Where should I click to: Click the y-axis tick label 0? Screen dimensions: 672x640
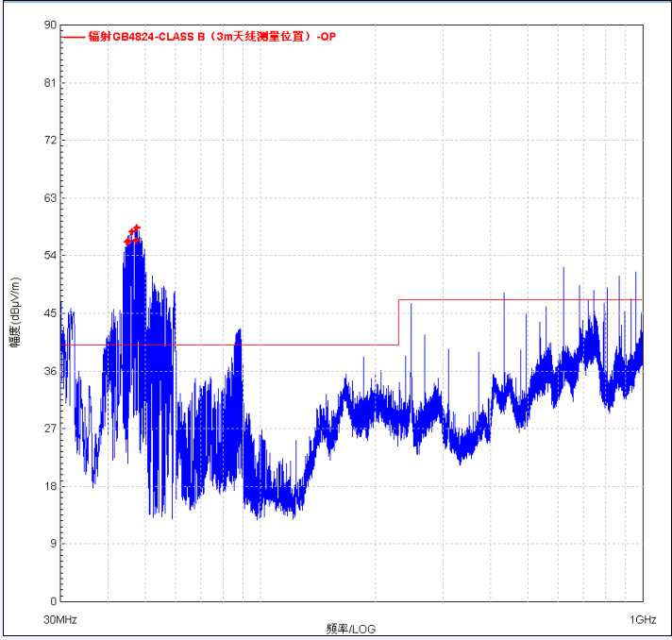tap(53, 601)
